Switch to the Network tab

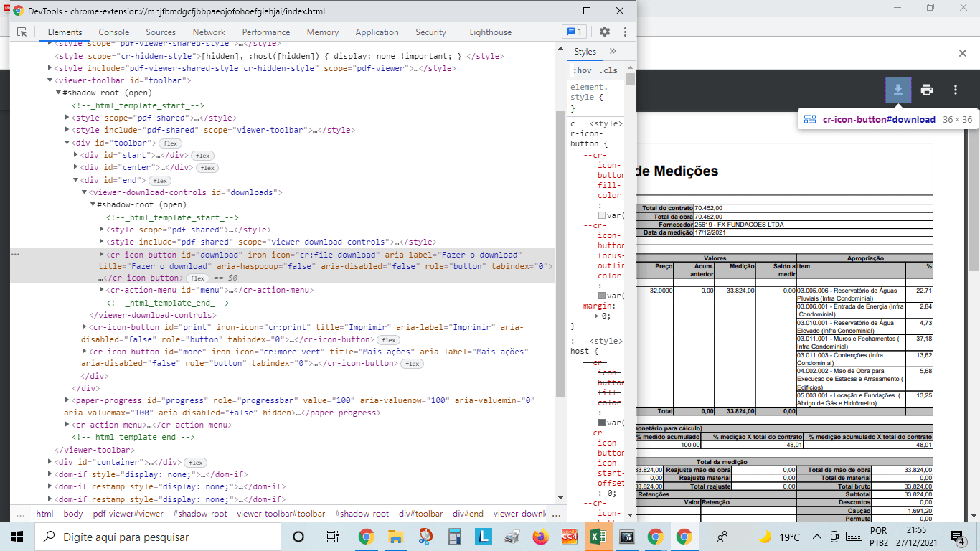[209, 32]
